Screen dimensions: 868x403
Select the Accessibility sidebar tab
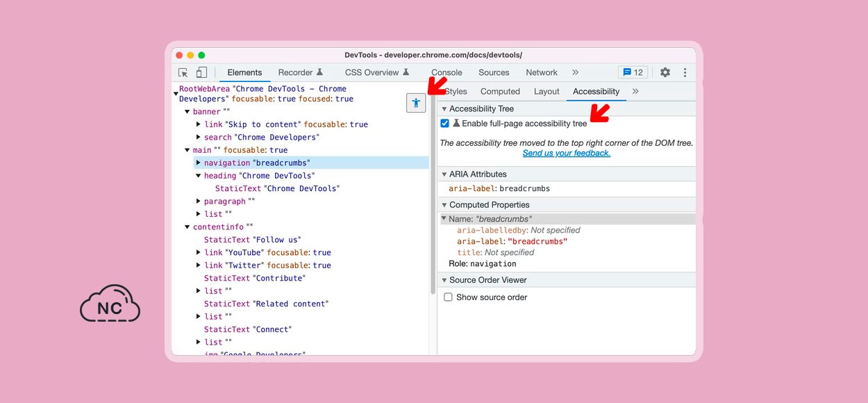point(596,91)
